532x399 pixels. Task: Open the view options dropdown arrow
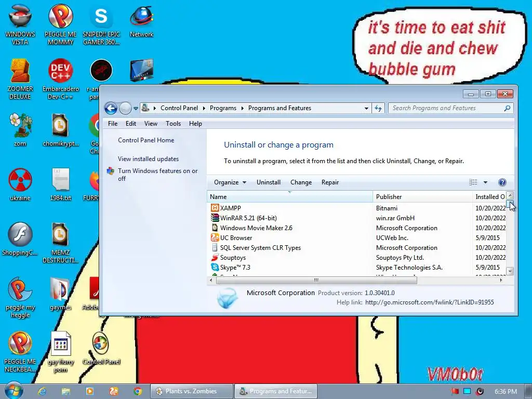click(x=486, y=182)
